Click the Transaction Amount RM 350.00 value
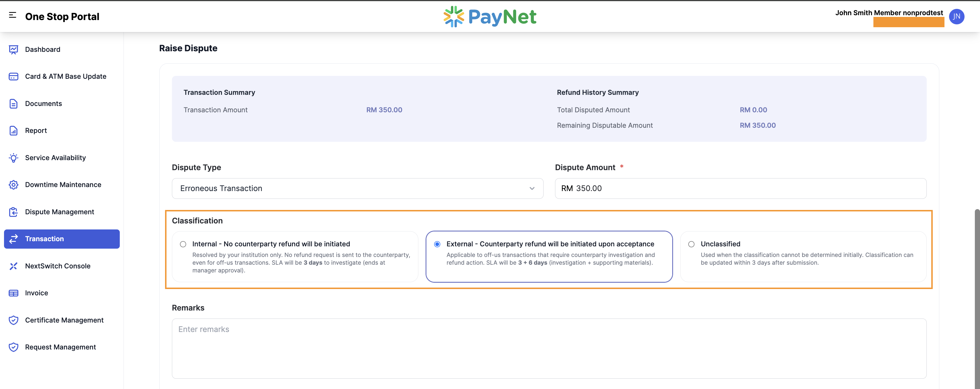 pos(384,110)
